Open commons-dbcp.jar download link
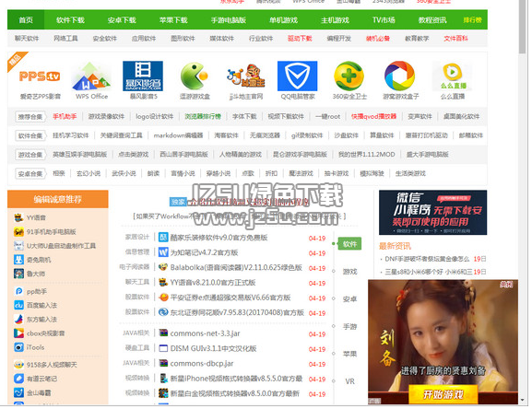The width and height of the screenshot is (532, 409). pyautogui.click(x=202, y=363)
